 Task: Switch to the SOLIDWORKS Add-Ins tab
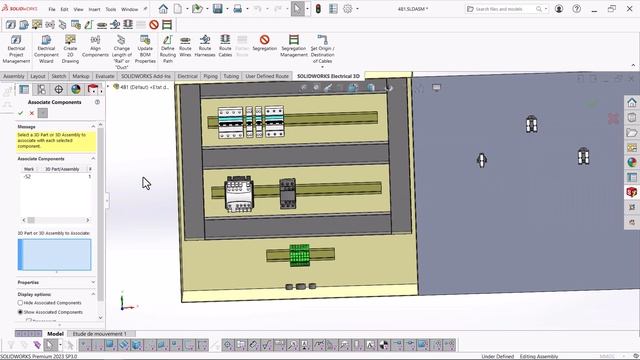coord(146,76)
